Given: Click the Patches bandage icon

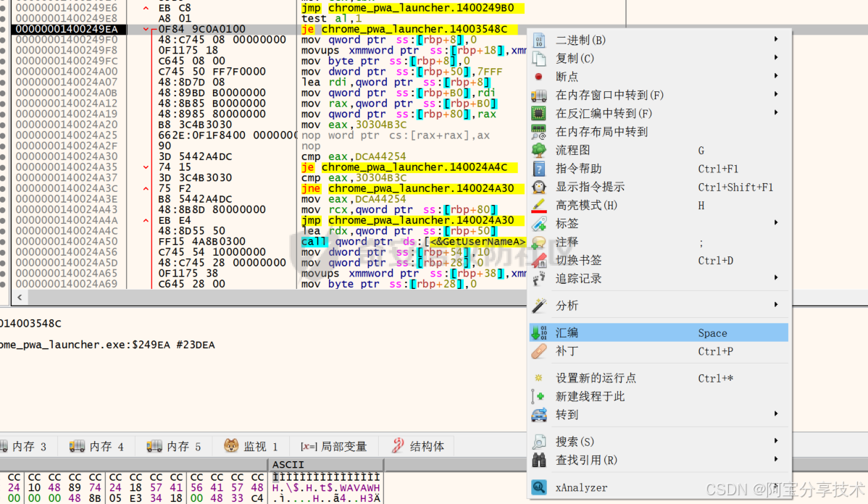Looking at the screenshot, I should (538, 350).
